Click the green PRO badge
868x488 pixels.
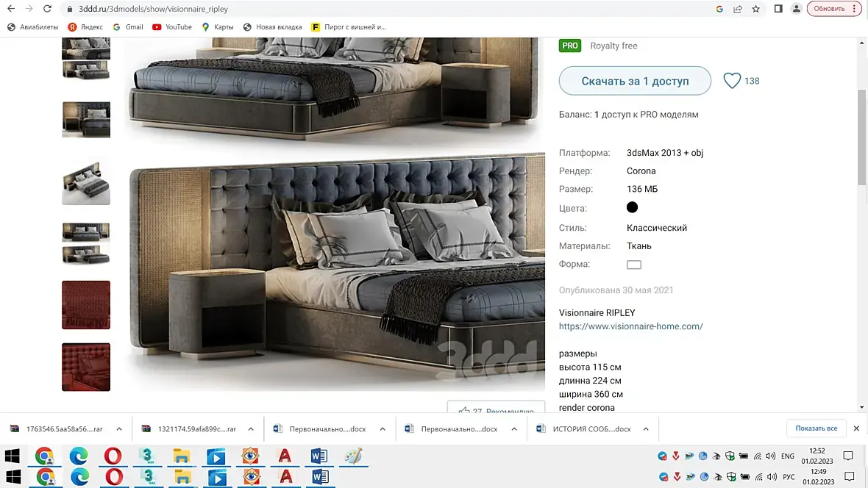(569, 46)
